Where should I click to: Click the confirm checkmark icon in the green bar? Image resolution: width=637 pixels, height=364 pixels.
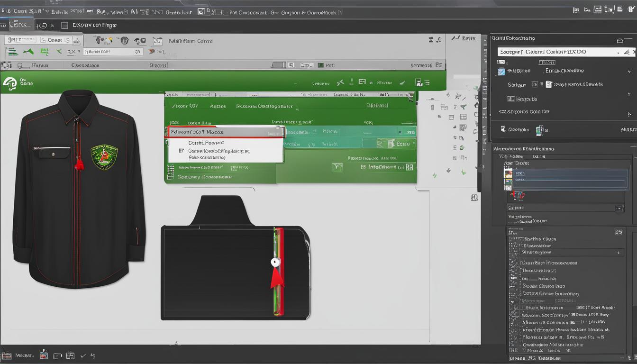402,82
